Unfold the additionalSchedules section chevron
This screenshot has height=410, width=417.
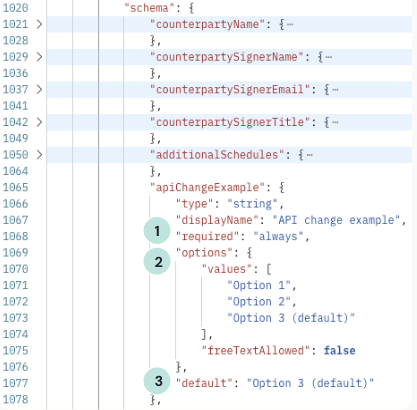(x=39, y=155)
